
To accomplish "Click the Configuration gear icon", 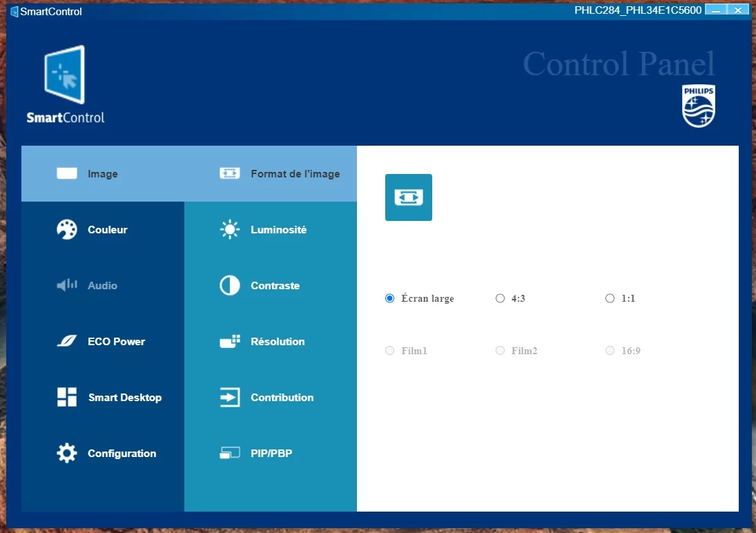I will tap(66, 454).
